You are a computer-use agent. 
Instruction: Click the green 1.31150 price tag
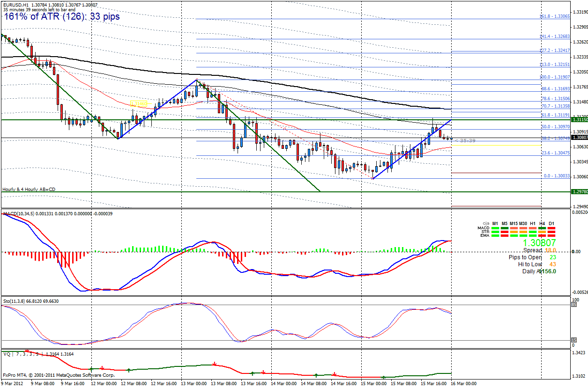click(580, 120)
